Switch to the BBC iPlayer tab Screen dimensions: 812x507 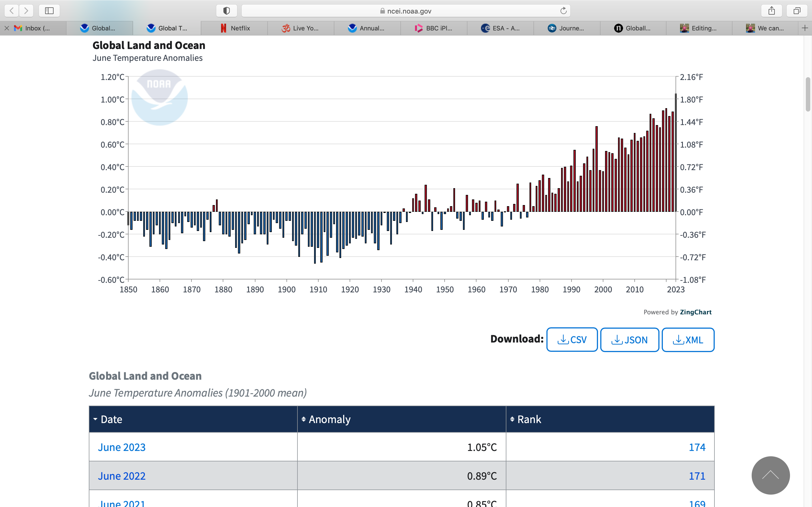coord(434,28)
